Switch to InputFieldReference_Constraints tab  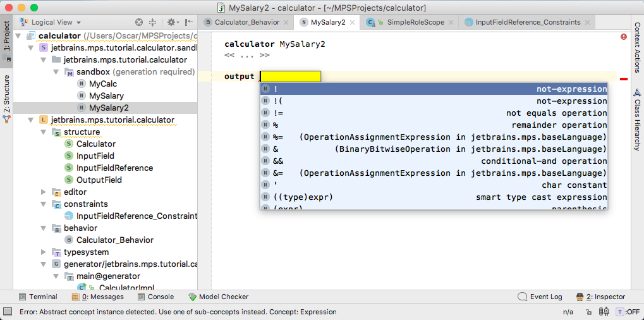point(527,22)
